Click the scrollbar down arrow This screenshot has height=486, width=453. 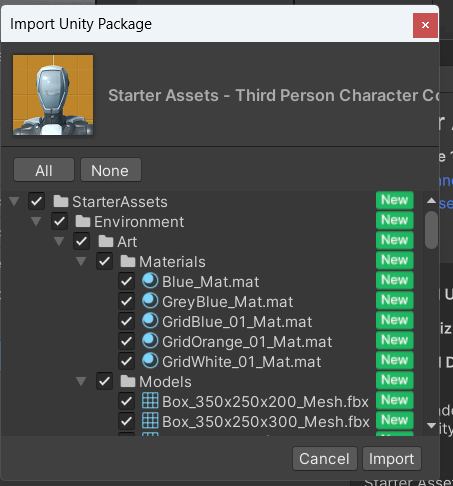click(431, 425)
